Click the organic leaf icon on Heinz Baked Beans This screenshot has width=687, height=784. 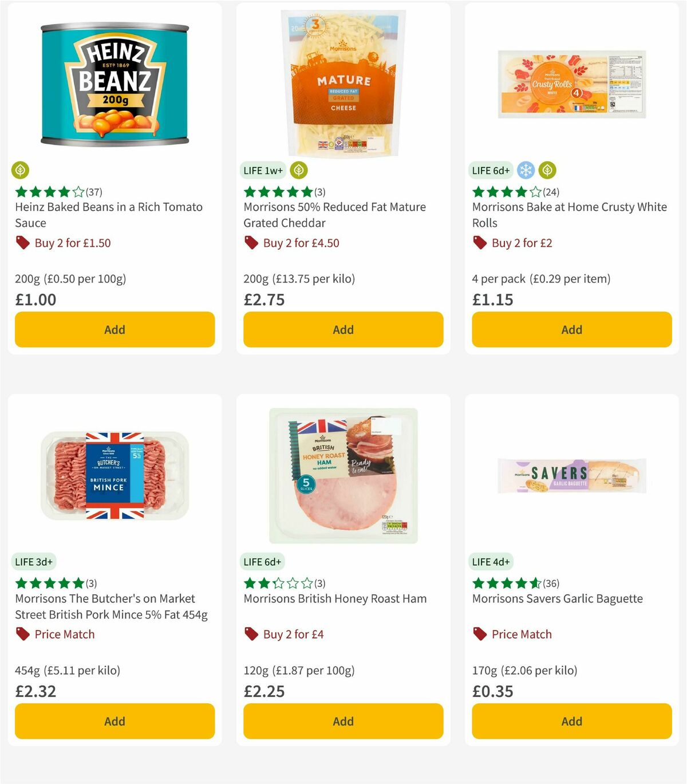pos(21,170)
